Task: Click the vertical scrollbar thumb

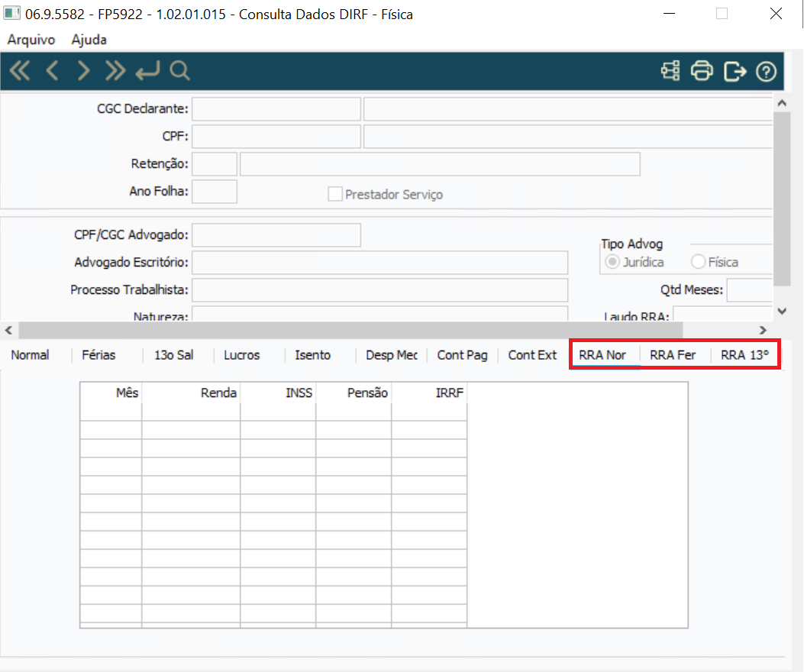Action: coord(782,199)
